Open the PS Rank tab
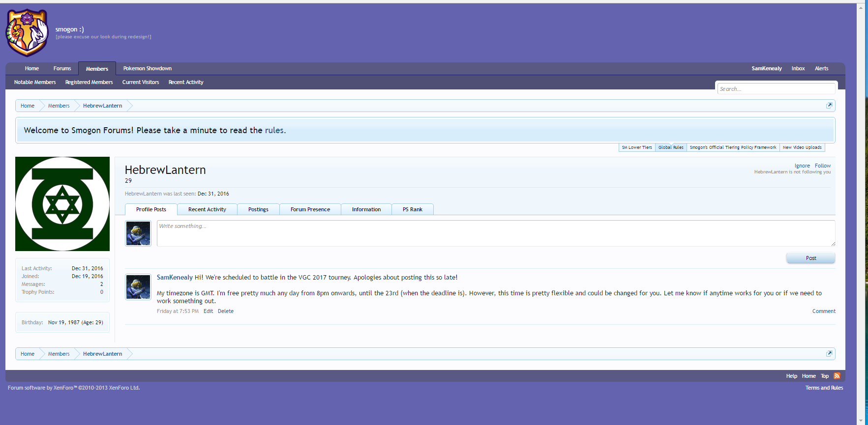Image resolution: width=868 pixels, height=425 pixels. [x=412, y=209]
